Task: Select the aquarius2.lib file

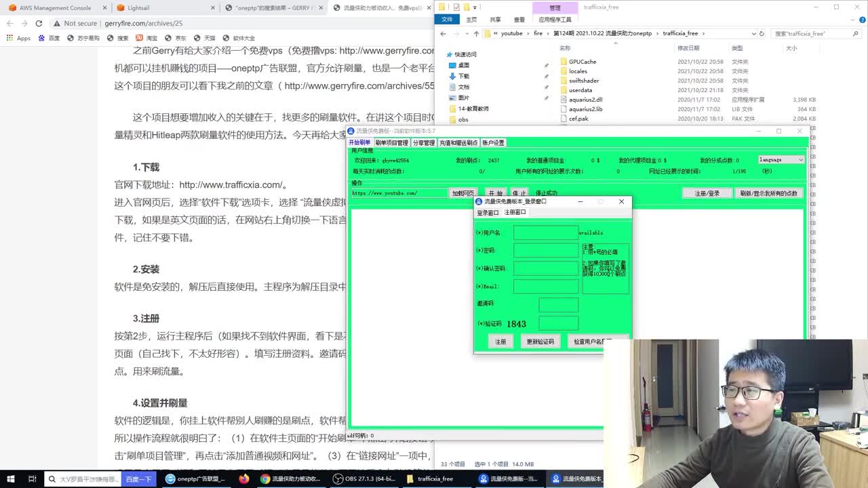Action: pyautogui.click(x=586, y=109)
